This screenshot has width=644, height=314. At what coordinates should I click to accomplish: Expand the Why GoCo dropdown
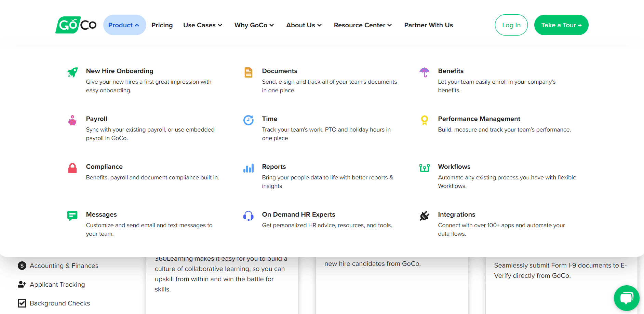click(254, 25)
